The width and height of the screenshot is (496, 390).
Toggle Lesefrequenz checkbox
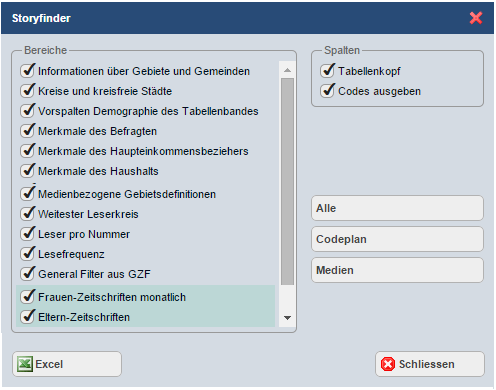[27, 254]
